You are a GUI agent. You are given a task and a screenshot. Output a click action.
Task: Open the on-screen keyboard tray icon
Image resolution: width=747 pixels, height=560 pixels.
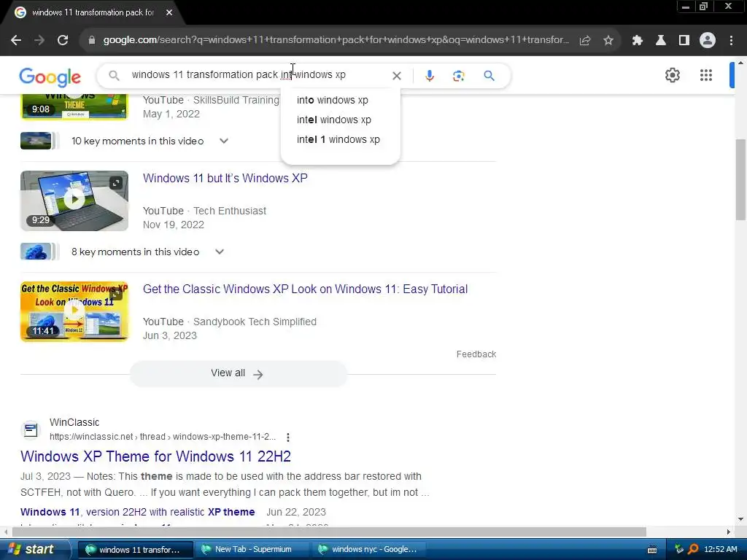coord(652,550)
